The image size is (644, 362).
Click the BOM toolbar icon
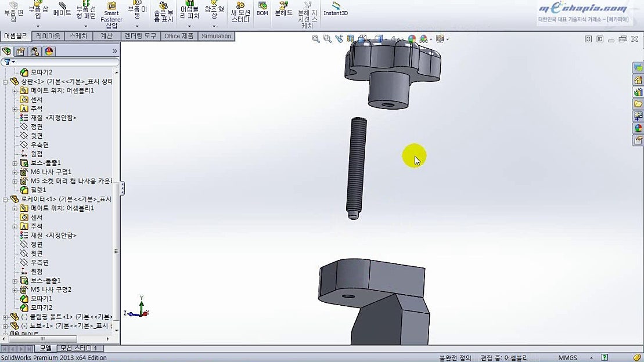(x=261, y=13)
